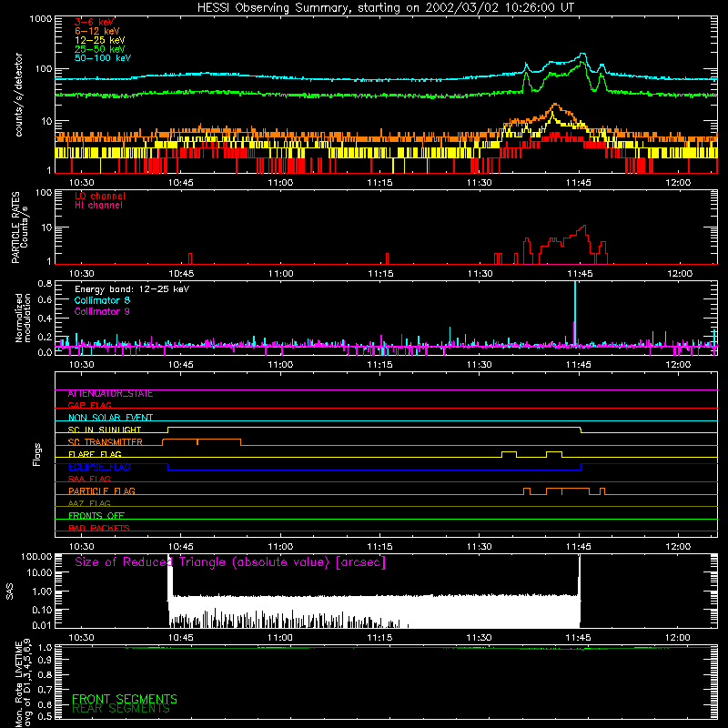
Task: Select the 50-100 keV legend entry
Action: [103, 58]
